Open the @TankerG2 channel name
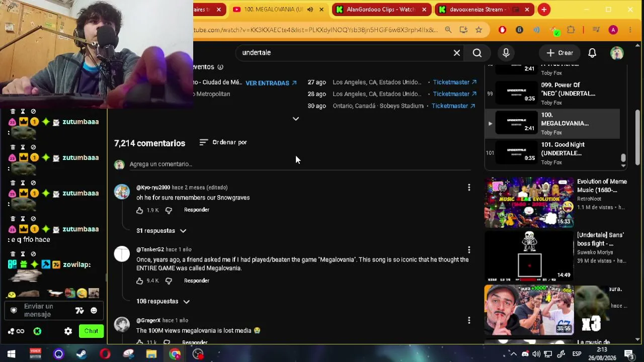 150,250
